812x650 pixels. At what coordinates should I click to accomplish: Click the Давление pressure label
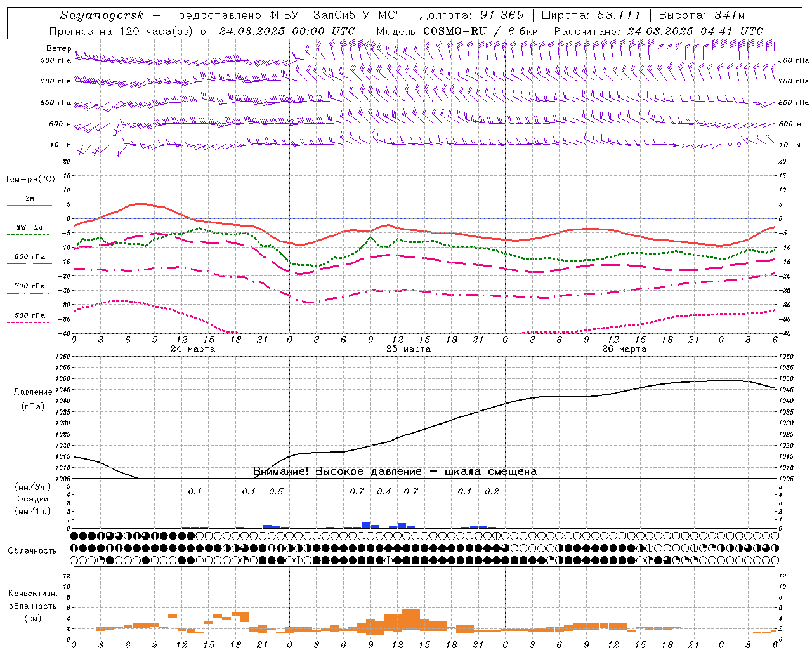[33, 392]
